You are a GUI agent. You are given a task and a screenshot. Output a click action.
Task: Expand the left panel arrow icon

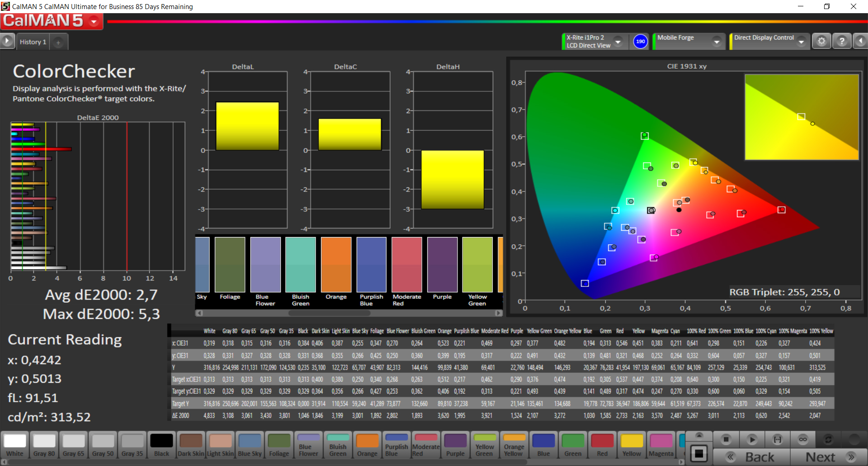coord(7,41)
